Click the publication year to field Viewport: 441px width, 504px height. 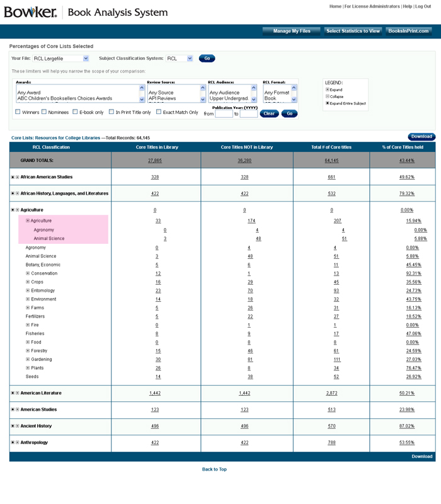pos(248,114)
